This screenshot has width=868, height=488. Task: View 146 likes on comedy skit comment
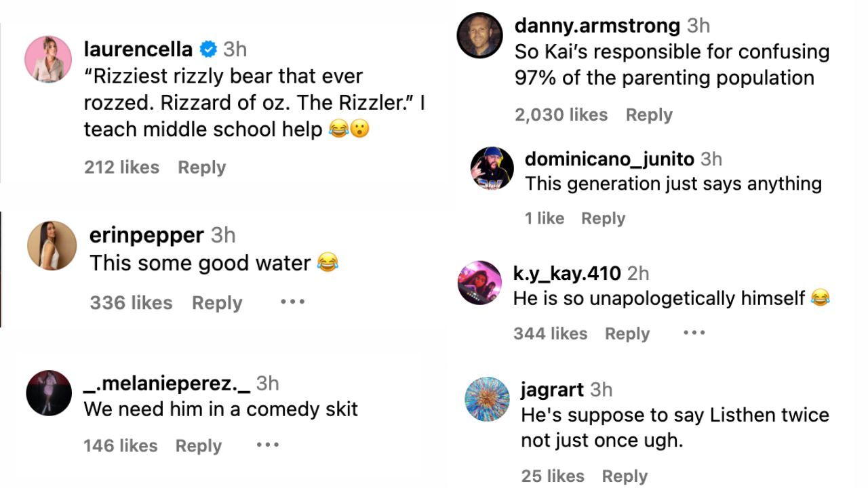[120, 446]
